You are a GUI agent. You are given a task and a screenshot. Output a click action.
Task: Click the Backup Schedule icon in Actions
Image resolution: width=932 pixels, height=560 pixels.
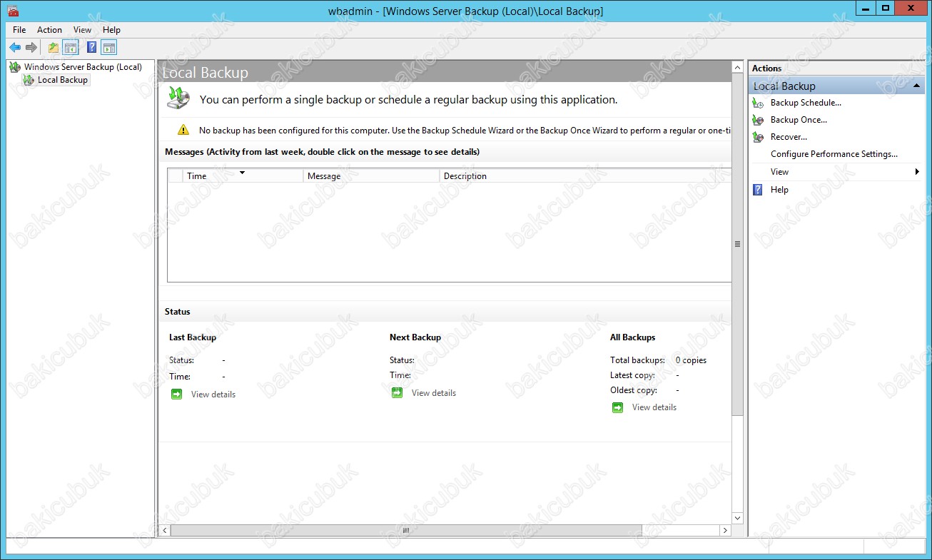[x=759, y=103]
